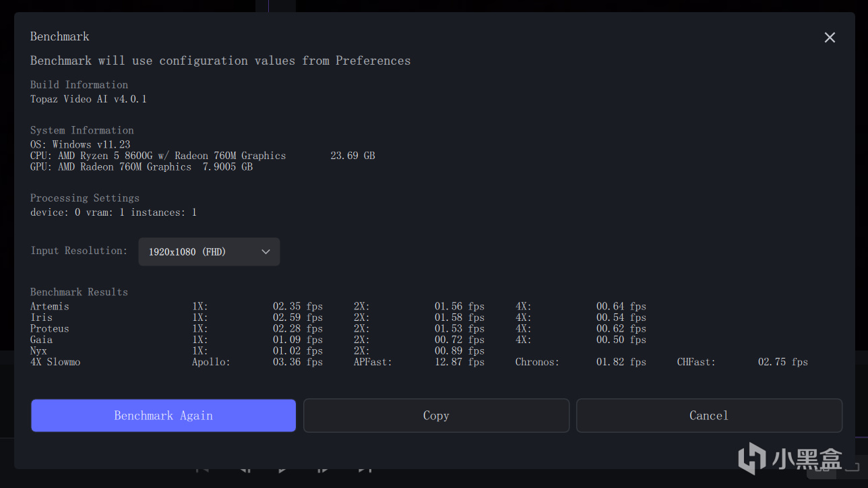Viewport: 868px width, 488px height.
Task: Click the Proteus model name
Action: point(50,329)
